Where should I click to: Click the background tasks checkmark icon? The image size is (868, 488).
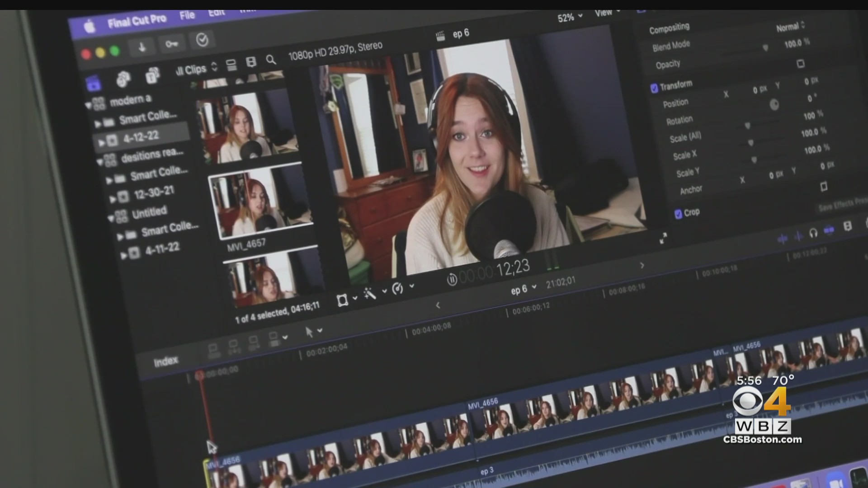(x=202, y=40)
